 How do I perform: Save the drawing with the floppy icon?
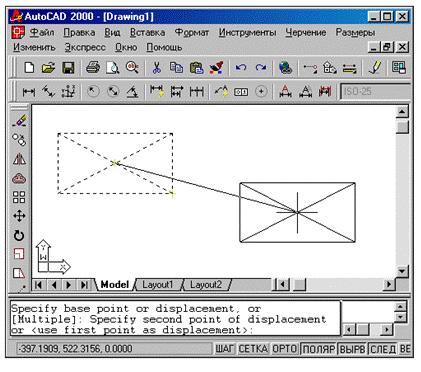(x=68, y=68)
